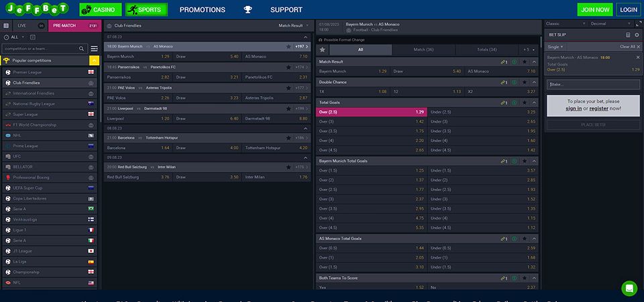Viewport: 644px width, 302px height.
Task: Select the Totals (34) tab
Action: coord(487,50)
